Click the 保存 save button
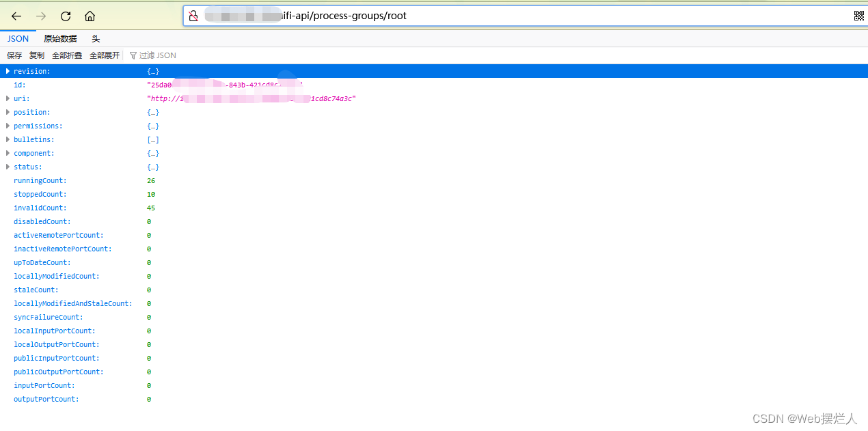The width and height of the screenshot is (868, 431). (14, 55)
